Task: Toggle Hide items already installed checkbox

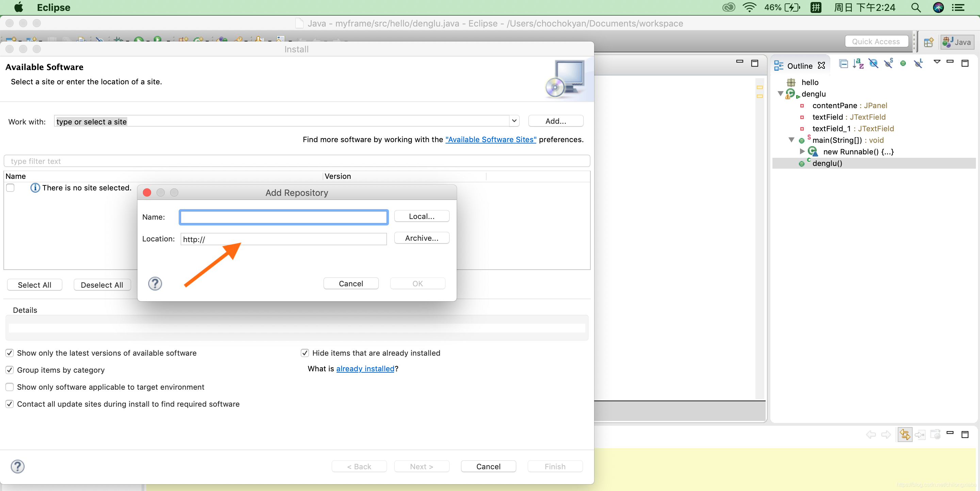Action: [x=305, y=353]
